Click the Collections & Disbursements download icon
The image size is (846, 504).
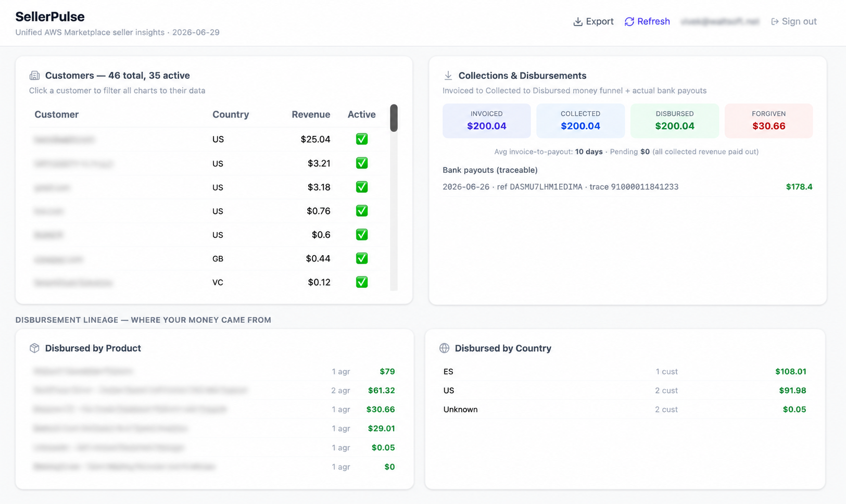pos(448,75)
